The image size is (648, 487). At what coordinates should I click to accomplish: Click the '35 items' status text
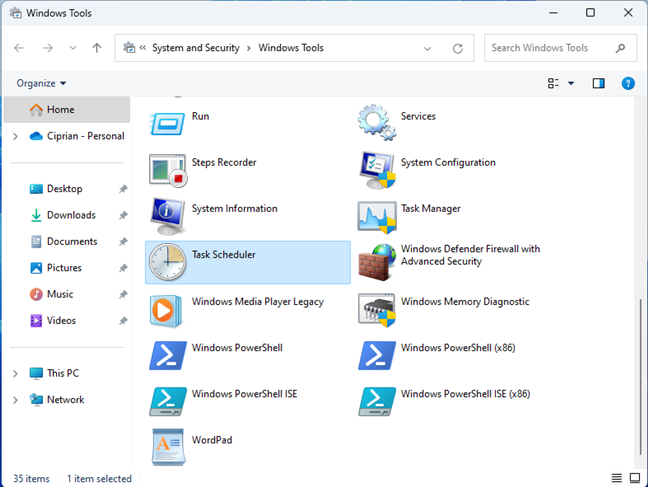pyautogui.click(x=31, y=479)
